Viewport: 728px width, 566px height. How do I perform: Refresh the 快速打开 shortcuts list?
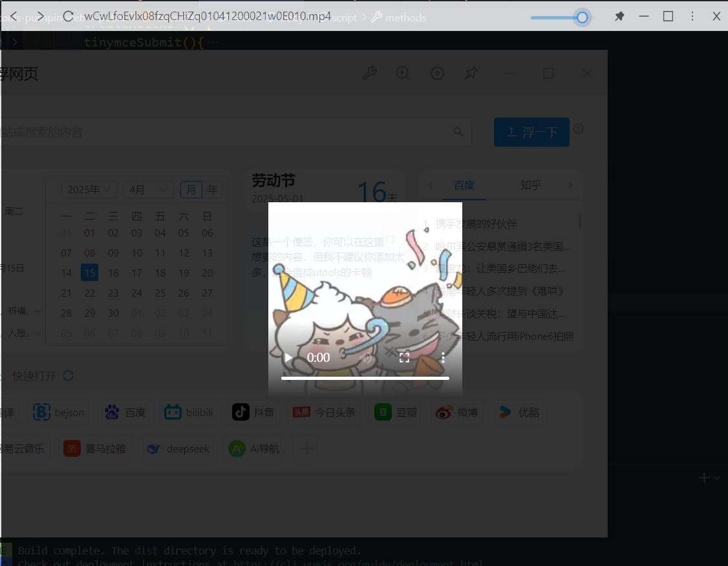(x=69, y=376)
